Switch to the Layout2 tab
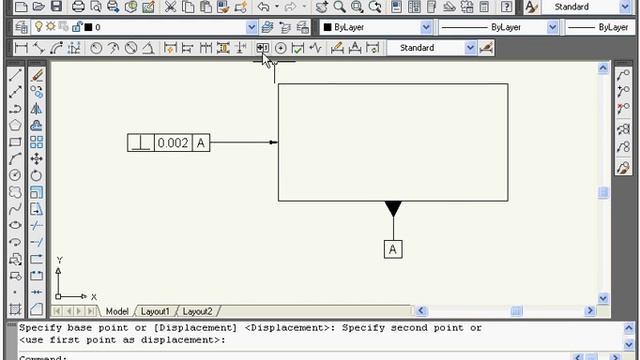Image resolution: width=640 pixels, height=360 pixels. (197, 311)
